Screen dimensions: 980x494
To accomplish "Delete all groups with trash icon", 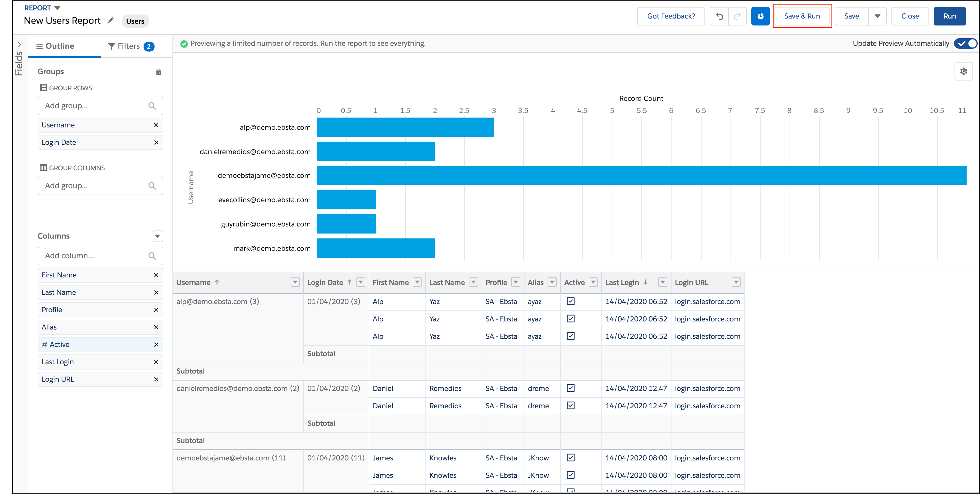I will 159,72.
